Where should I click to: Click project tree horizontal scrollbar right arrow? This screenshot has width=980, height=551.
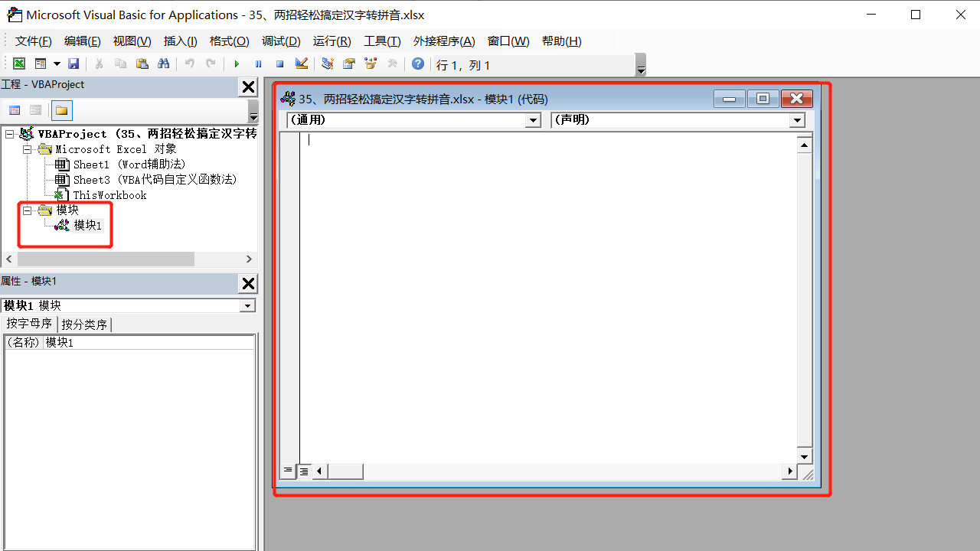(249, 259)
